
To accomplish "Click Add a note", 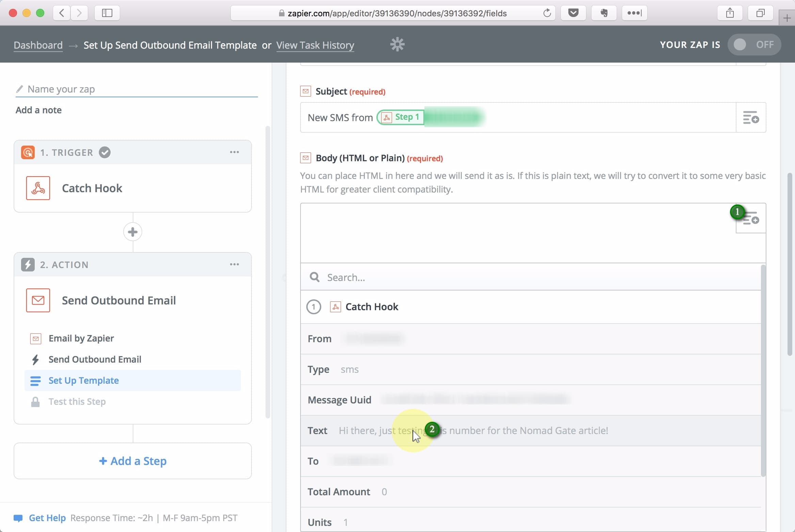I will [38, 110].
